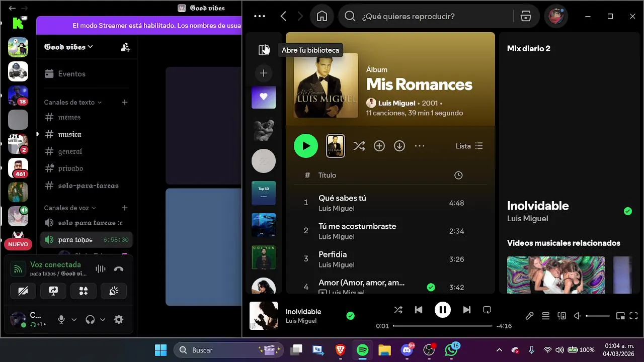644x362 pixels.
Task: Adjust the Spotify volume slider
Action: (x=598, y=316)
